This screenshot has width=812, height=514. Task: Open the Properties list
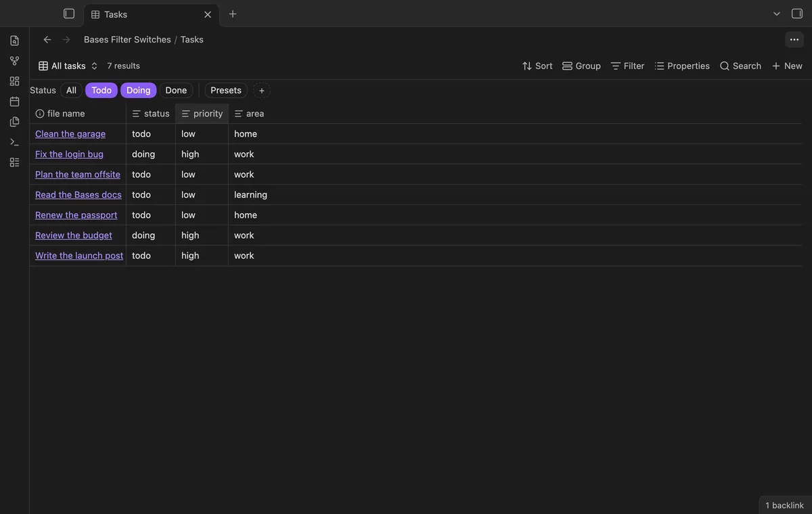682,66
